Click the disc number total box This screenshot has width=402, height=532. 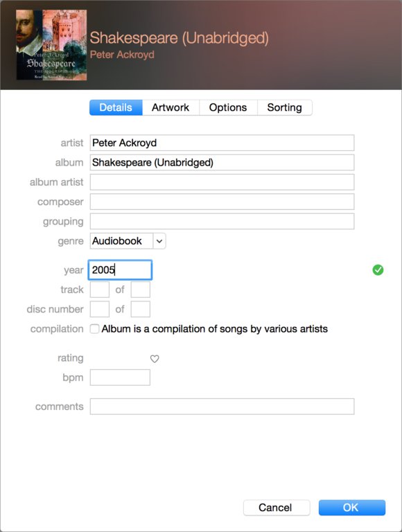(x=141, y=309)
